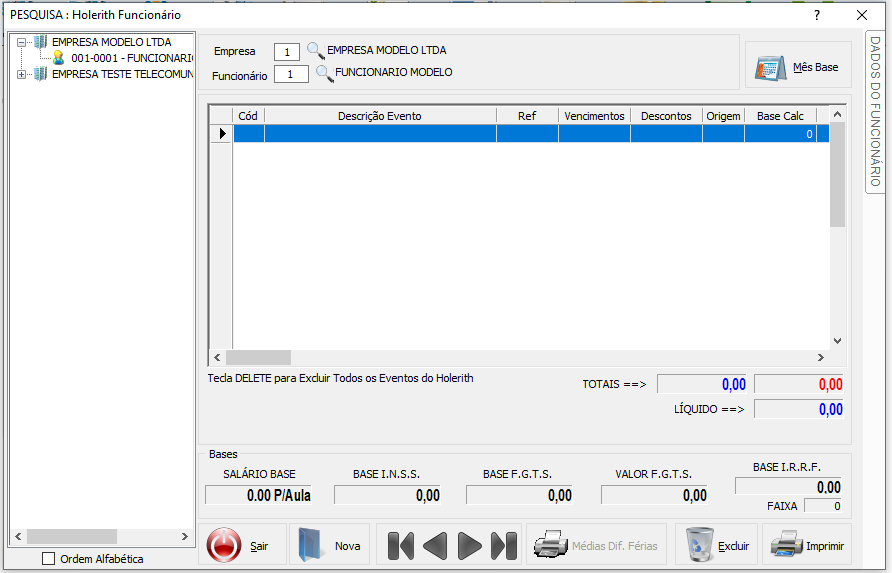Click the grid horizontal scrollbar left arrow
The image size is (892, 573).
coord(217,357)
